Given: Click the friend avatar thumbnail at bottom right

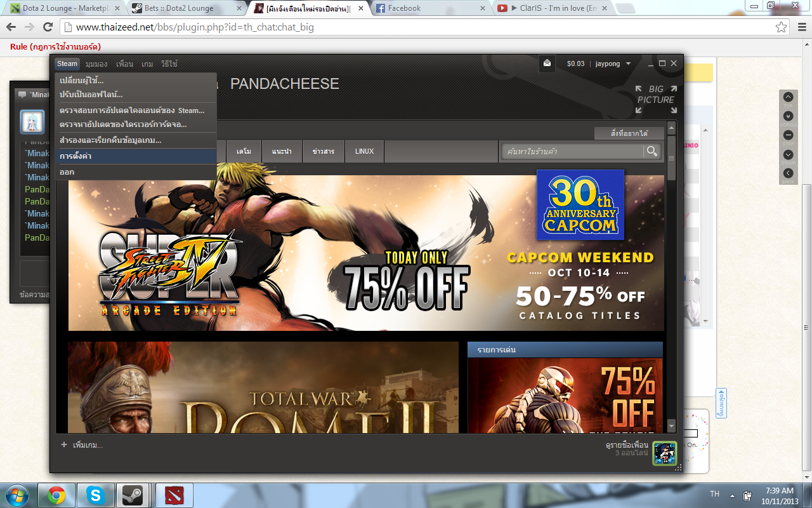Looking at the screenshot, I should [x=665, y=453].
